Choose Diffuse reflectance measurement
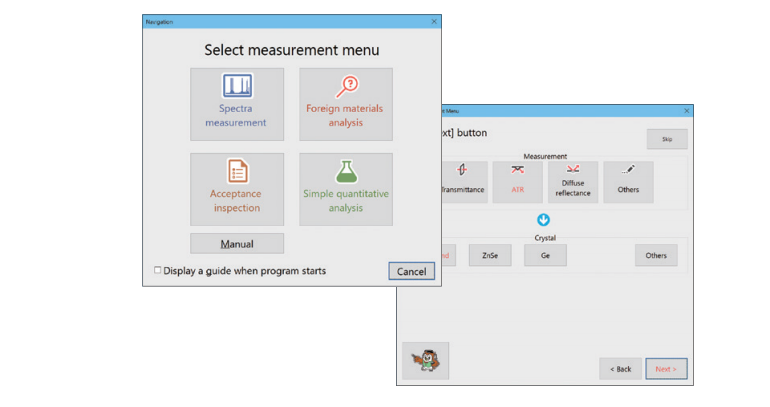Screen dimensions: 770x407 point(573,182)
